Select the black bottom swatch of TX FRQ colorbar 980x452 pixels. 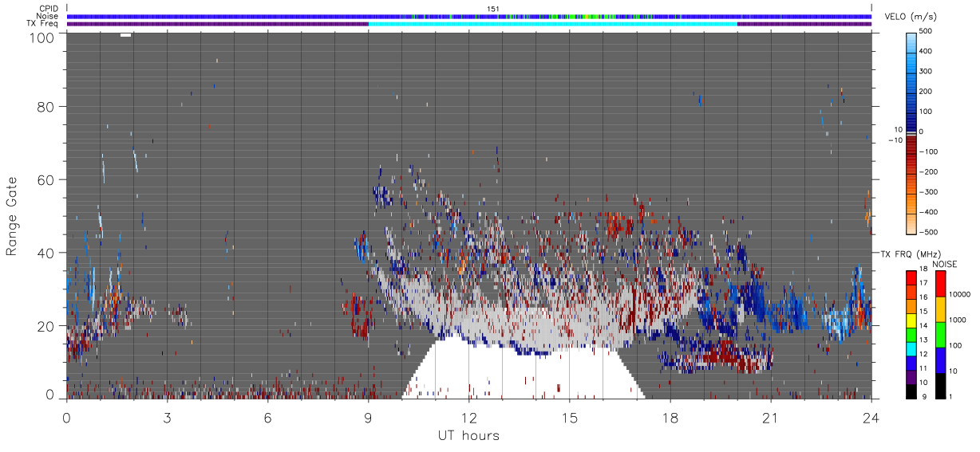pos(911,391)
